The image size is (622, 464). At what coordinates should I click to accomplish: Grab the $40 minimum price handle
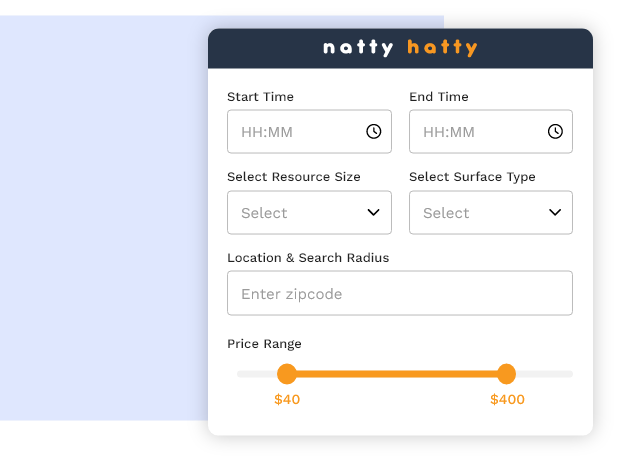pos(287,374)
